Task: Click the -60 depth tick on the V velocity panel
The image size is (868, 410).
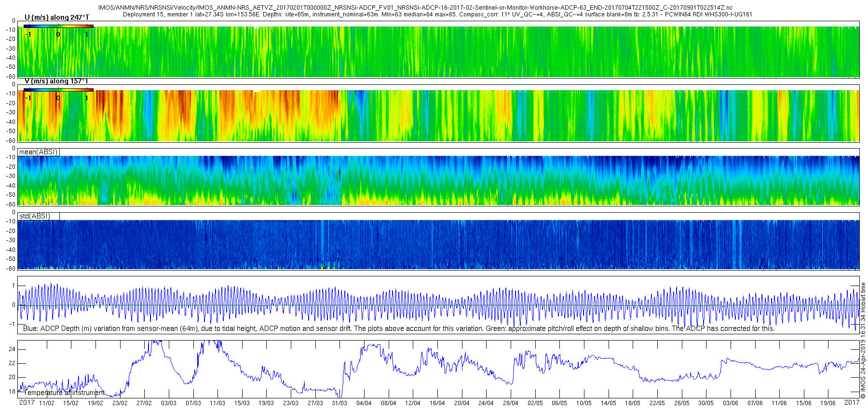Action: click(x=11, y=140)
